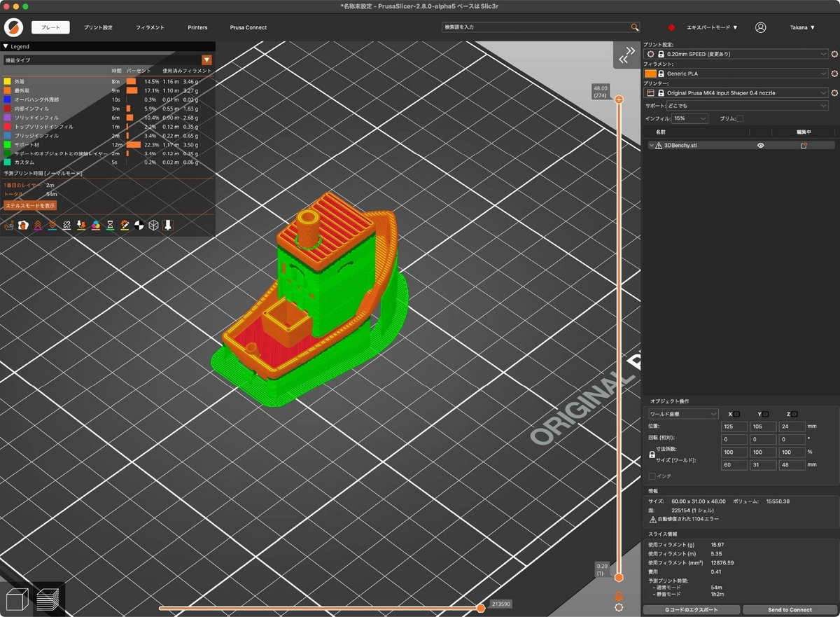Open the Printers tab

[197, 27]
